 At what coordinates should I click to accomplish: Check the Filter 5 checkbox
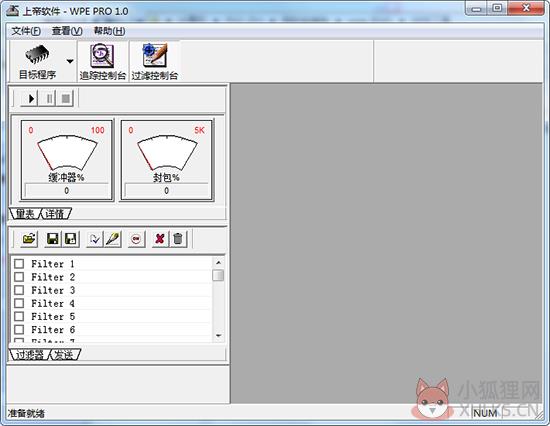[19, 317]
